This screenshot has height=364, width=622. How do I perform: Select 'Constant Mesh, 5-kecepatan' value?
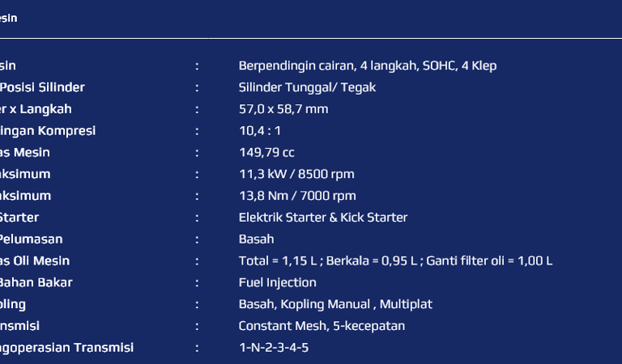pyautogui.click(x=322, y=326)
